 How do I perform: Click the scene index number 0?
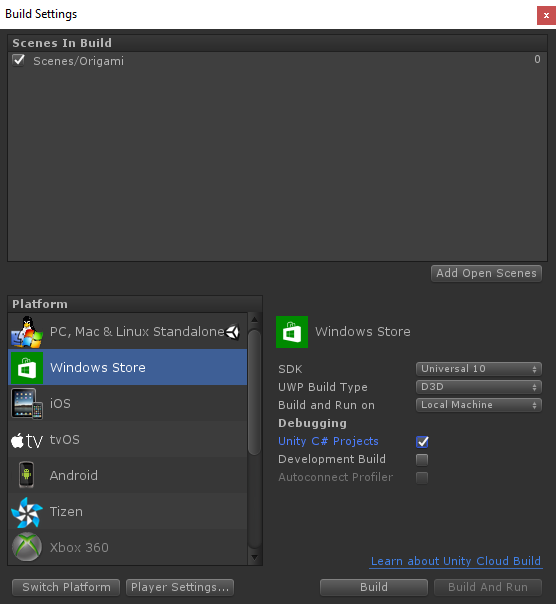[537, 59]
